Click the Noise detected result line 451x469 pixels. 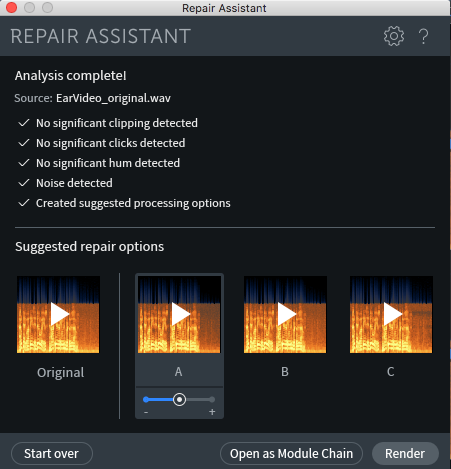[x=65, y=183]
